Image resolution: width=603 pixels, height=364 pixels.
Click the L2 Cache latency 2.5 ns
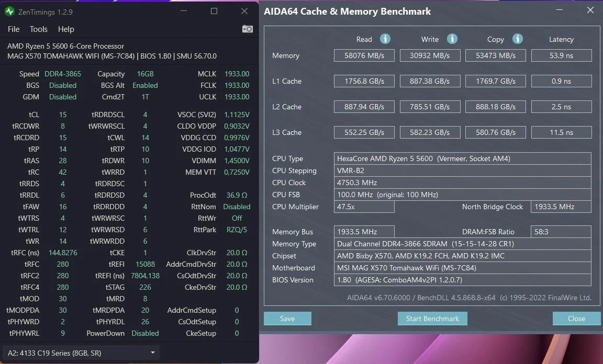[561, 107]
